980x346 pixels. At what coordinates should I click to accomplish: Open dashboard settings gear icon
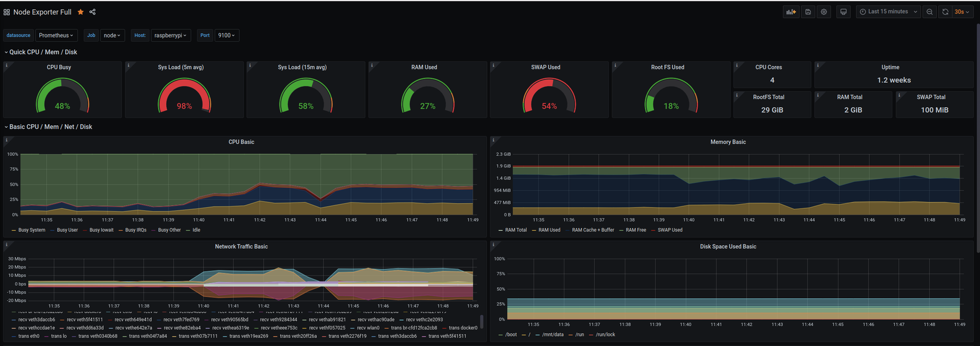click(824, 12)
